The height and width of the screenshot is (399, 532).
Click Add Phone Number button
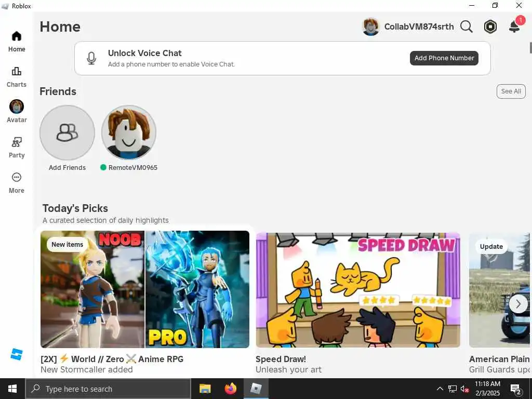pos(444,58)
